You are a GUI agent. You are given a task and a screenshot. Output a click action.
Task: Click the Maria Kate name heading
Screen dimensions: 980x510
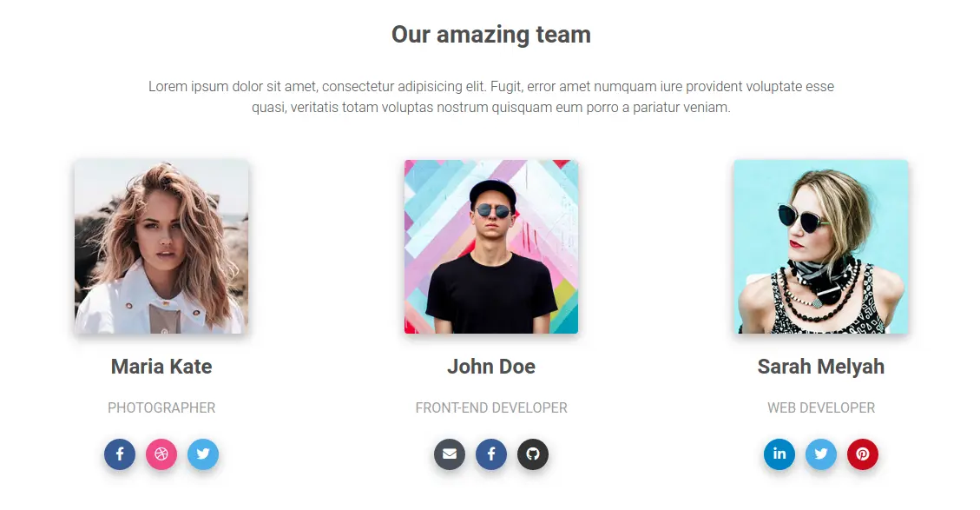(161, 367)
